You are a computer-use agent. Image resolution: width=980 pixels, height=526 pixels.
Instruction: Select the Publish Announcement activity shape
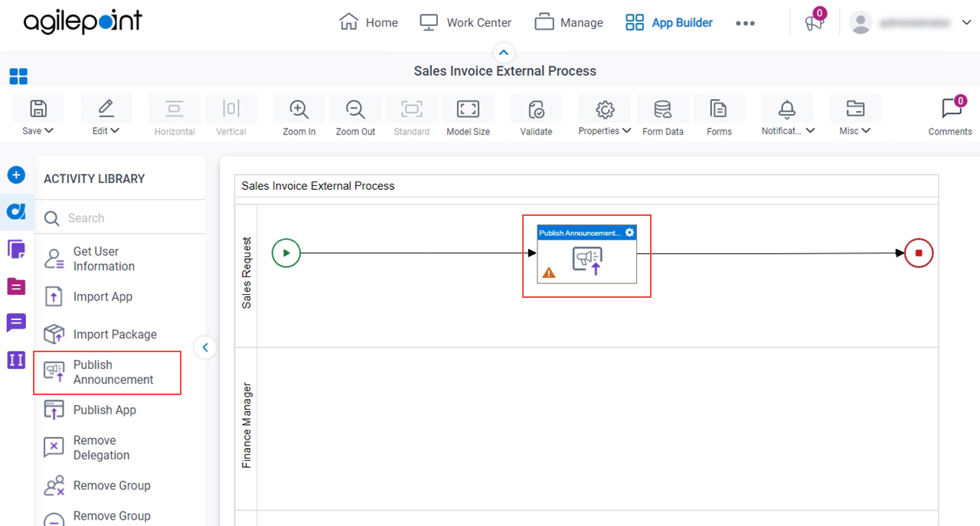(x=586, y=254)
